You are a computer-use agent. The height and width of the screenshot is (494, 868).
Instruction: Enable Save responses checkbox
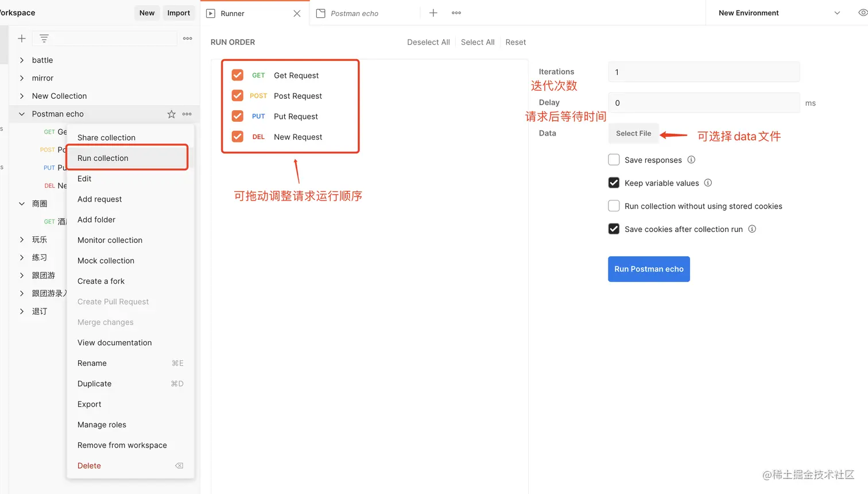point(614,160)
